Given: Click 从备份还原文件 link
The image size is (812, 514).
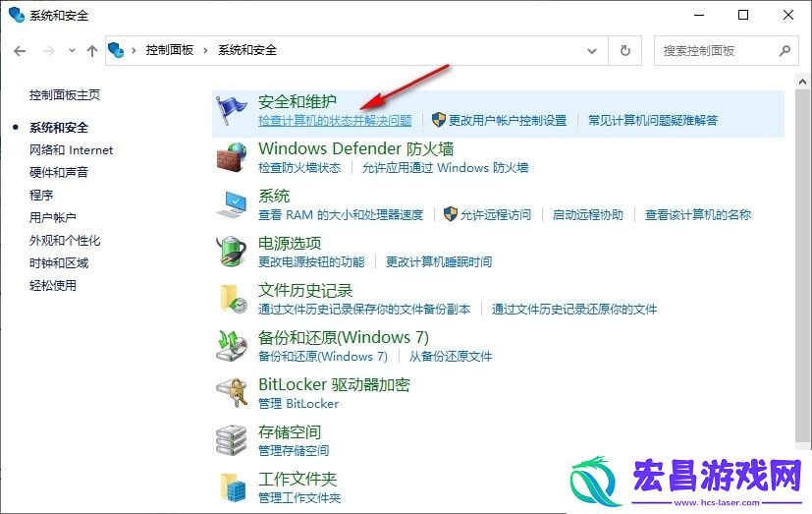Looking at the screenshot, I should [x=451, y=357].
